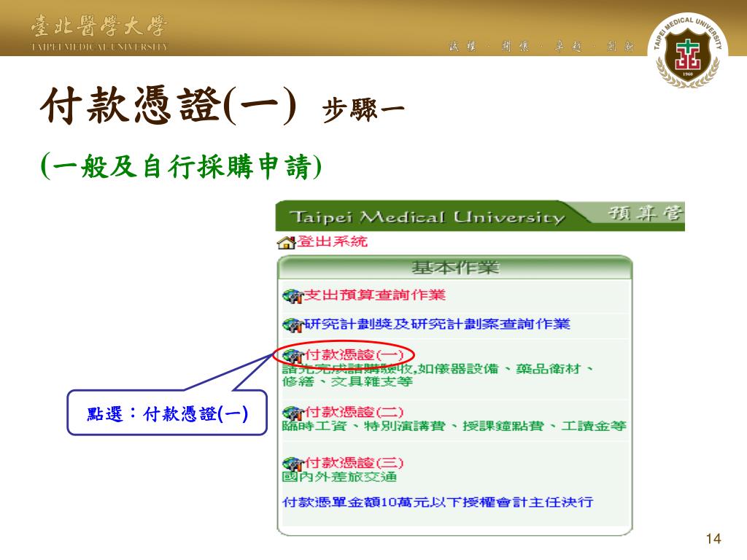The image size is (747, 560).
Task: Open the 登出系統 logout link
Action: click(x=332, y=241)
